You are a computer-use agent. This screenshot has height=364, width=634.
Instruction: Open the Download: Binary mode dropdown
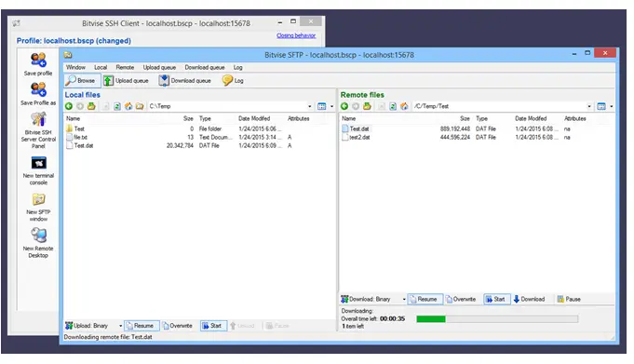(x=403, y=299)
